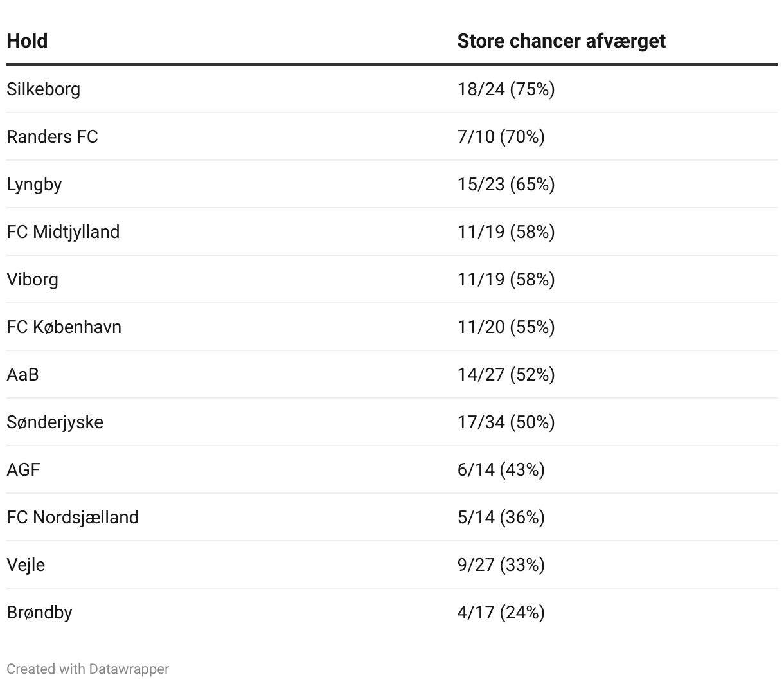Screen dimensions: 784x684
Task: Click the 15/23 (65%) value
Action: click(506, 184)
